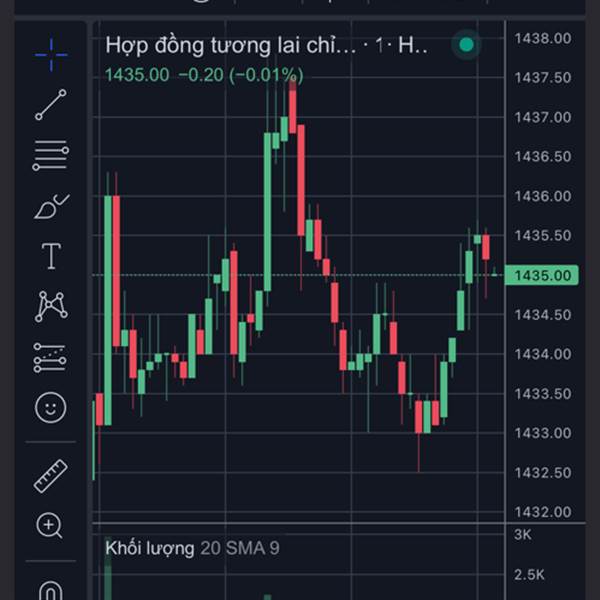This screenshot has width=600, height=600.
Task: Click the 1433.50 price axis label
Action: [543, 394]
